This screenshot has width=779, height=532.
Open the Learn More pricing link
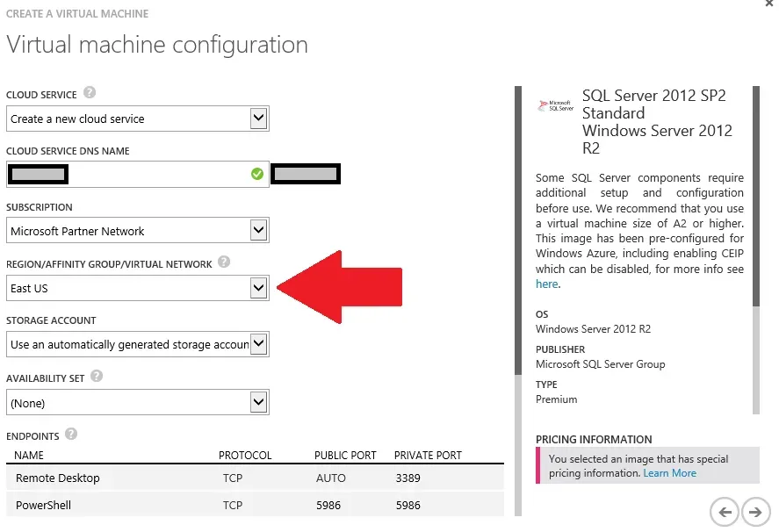pyautogui.click(x=670, y=472)
